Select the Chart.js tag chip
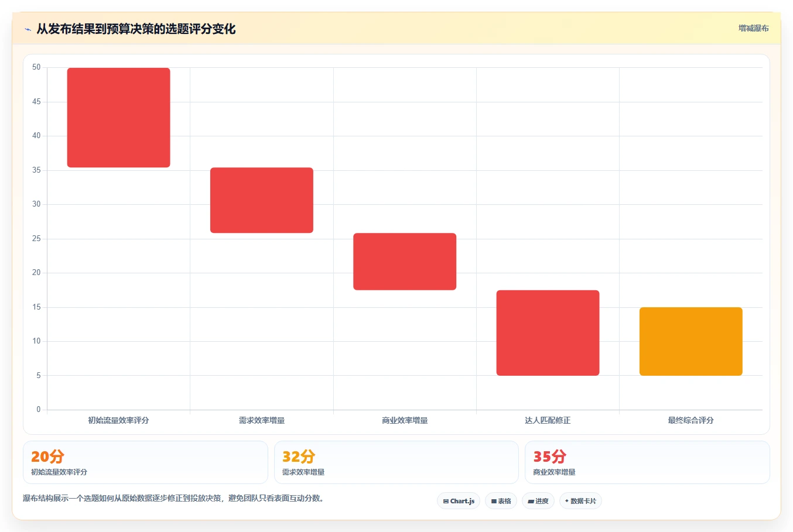The image size is (793, 532). click(459, 501)
